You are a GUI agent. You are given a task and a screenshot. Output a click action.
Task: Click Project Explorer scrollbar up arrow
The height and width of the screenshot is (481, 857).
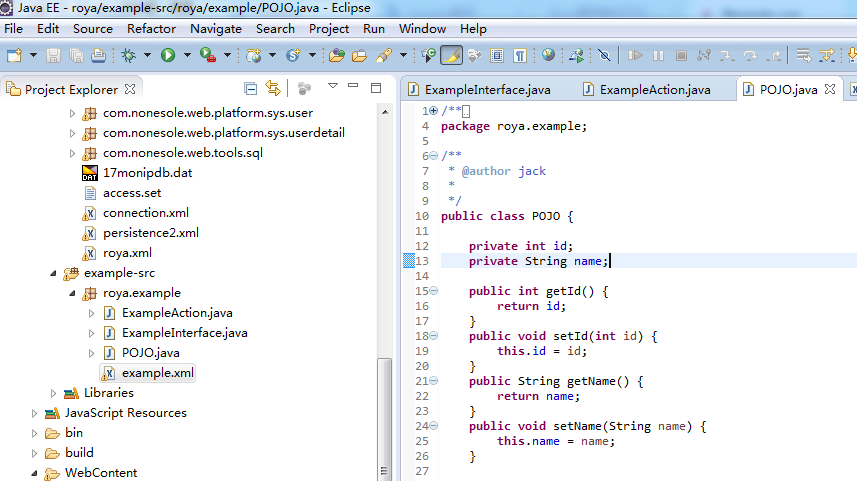click(385, 112)
